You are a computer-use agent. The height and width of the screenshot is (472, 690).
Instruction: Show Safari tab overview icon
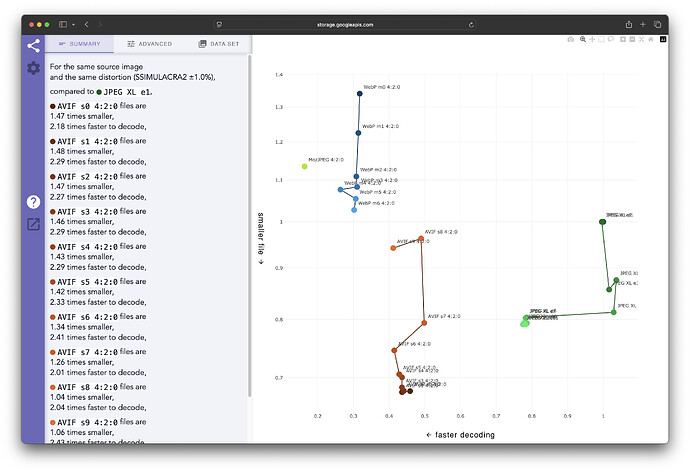click(657, 25)
